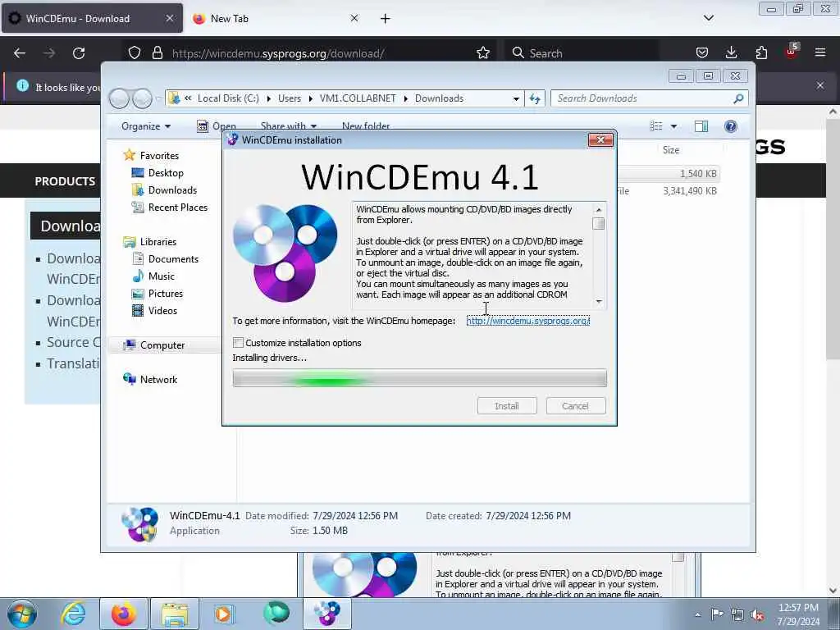
Task: Click the Size column header
Action: click(x=671, y=150)
